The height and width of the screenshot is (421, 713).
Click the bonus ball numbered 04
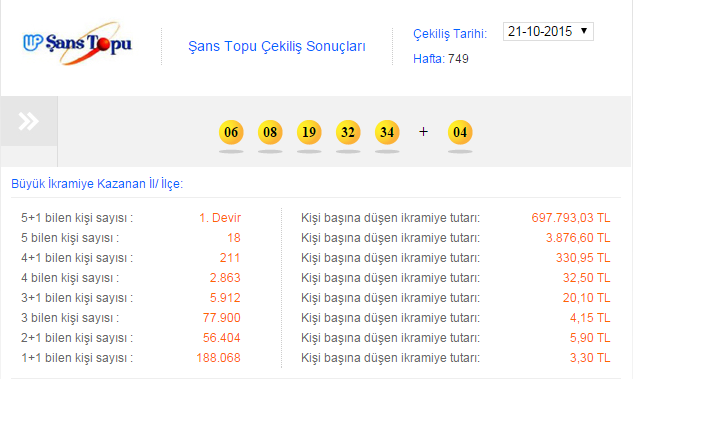tap(460, 132)
